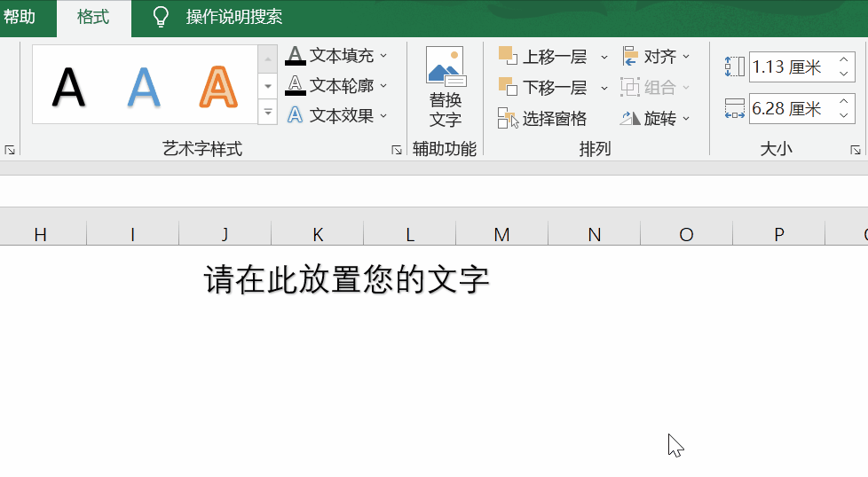Image resolution: width=868 pixels, height=477 pixels.
Task: Open 文本效果 dropdown arrow
Action: (x=383, y=116)
